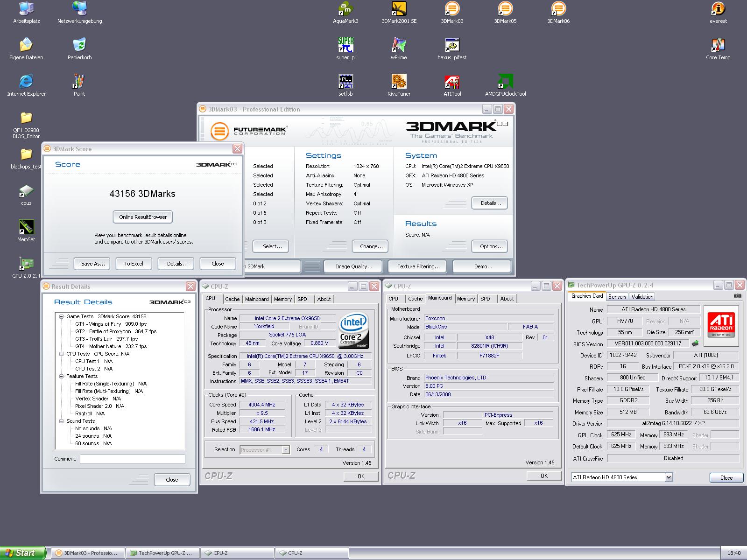
Task: Launch AMDGPUClockTool shortcut
Action: [505, 85]
